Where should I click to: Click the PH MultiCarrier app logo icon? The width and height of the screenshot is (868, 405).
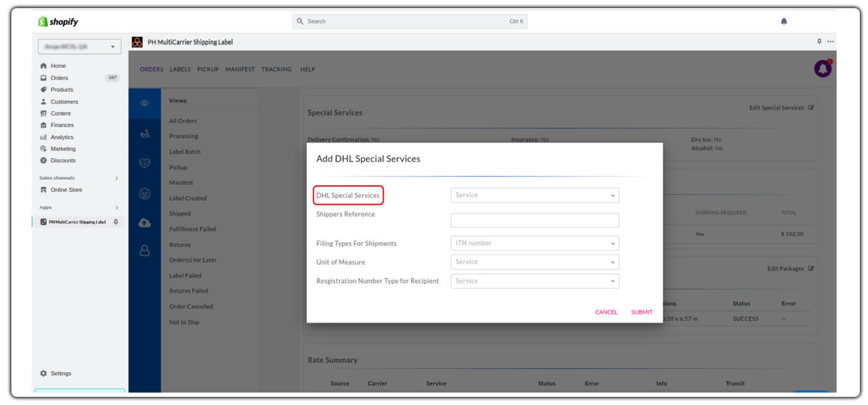[x=137, y=42]
